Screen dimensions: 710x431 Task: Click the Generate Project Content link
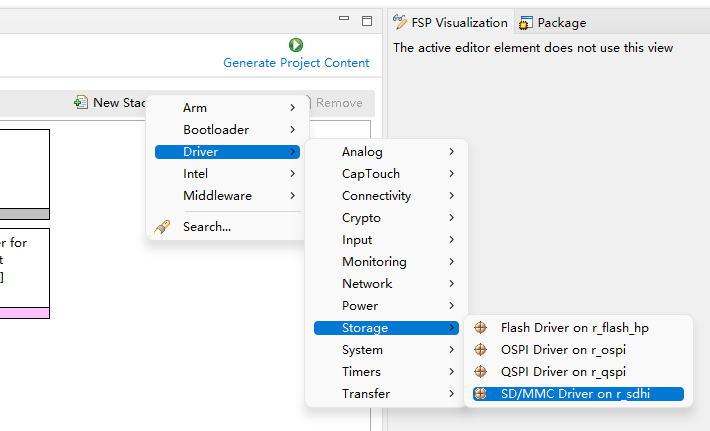(x=296, y=63)
